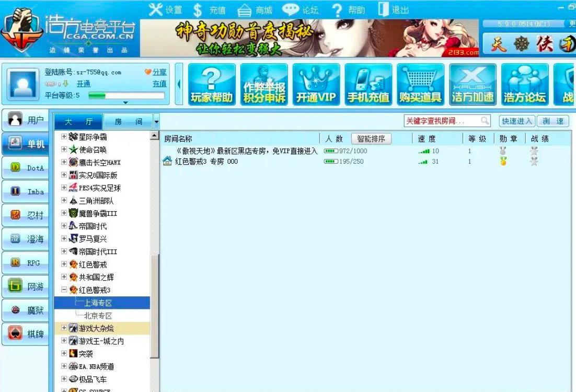The width and height of the screenshot is (576, 392).
Task: Select the 澄海 sidebar tab
Action: point(25,239)
